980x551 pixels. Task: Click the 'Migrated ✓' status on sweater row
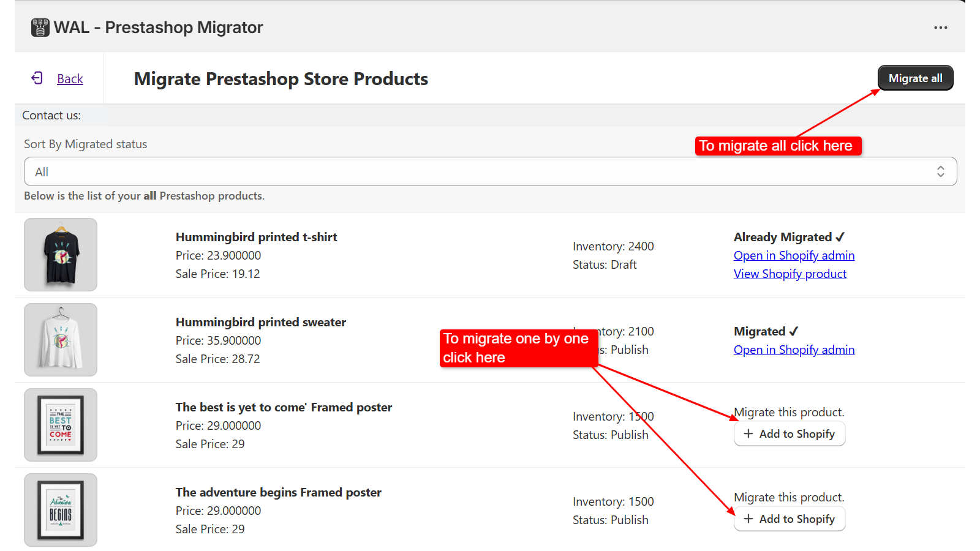[766, 331]
